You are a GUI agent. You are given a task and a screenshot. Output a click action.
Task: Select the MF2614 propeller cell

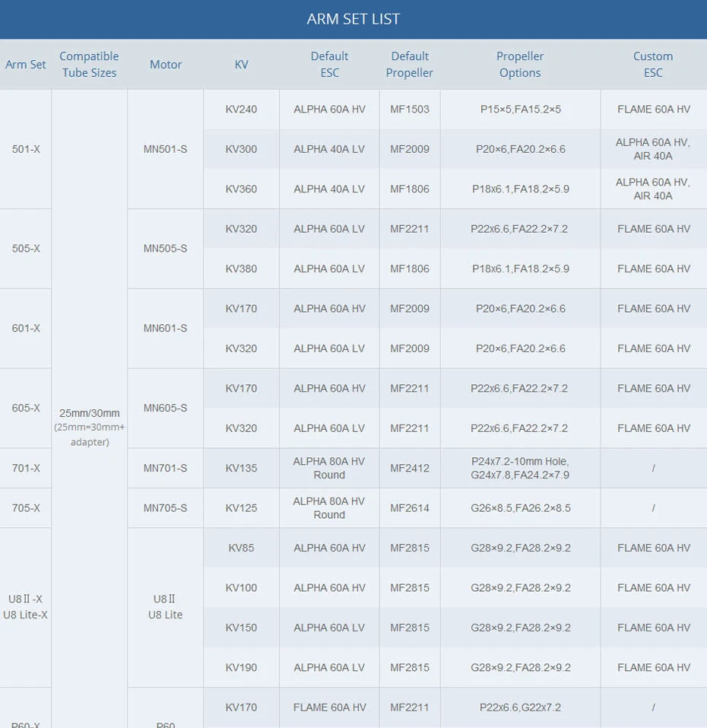coord(410,508)
